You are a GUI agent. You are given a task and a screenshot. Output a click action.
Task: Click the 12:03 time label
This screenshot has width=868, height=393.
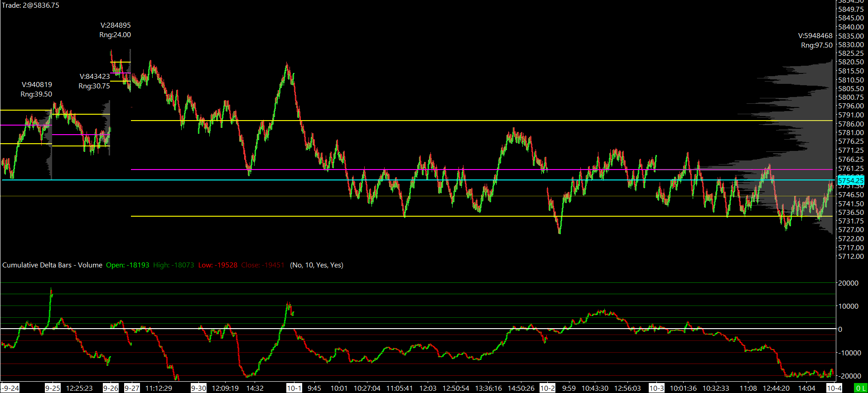pos(428,388)
